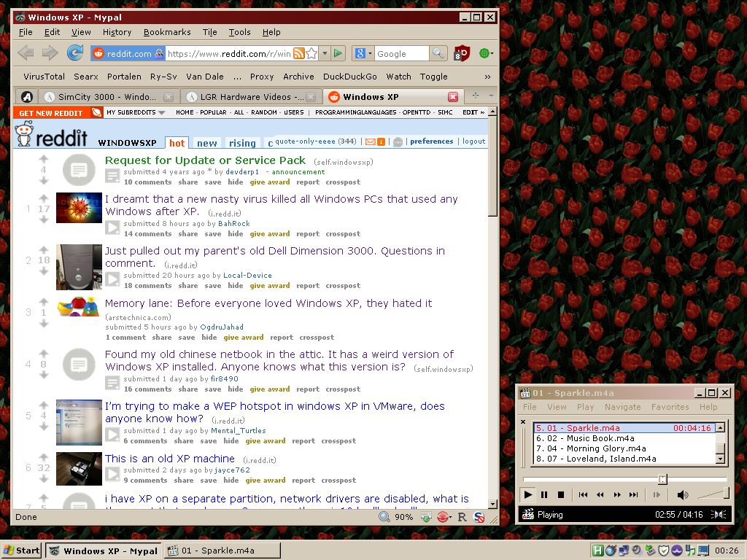Screen dimensions: 747x560
Task: Click the reload page icon
Action: click(x=75, y=52)
